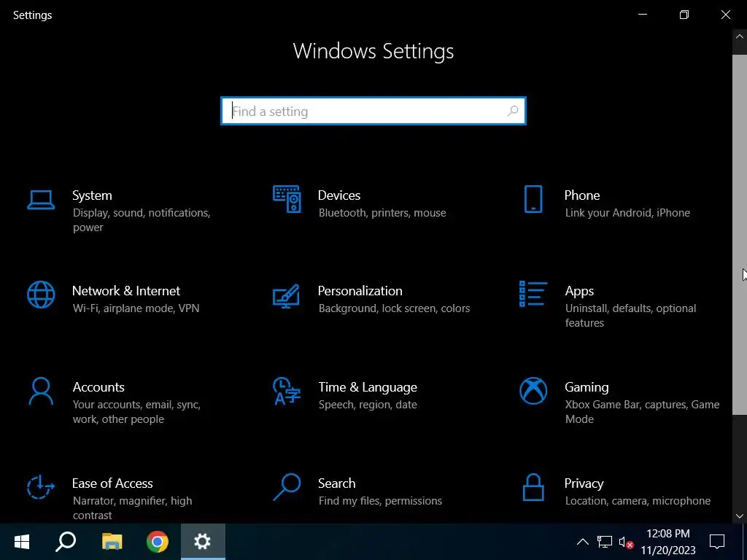Image resolution: width=747 pixels, height=560 pixels.
Task: Open taskbar search magnifier
Action: coord(66,542)
